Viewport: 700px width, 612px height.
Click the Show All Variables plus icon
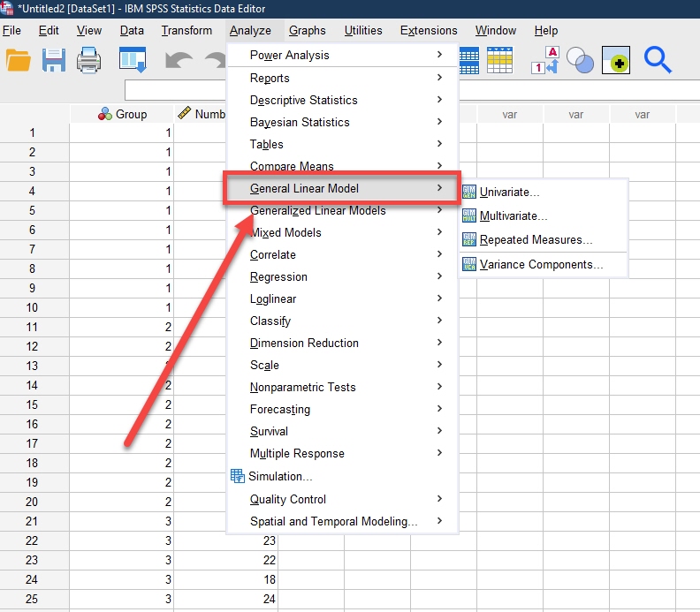tap(616, 60)
